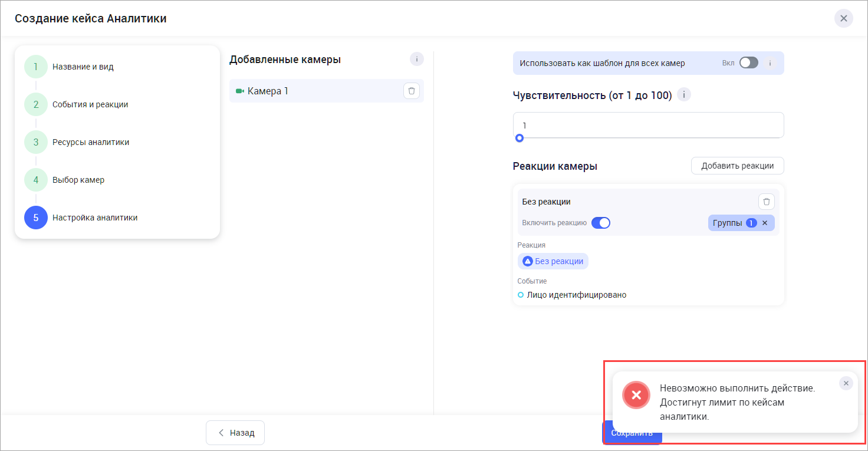Screen dimensions: 868x451
Task: Click the info icon beside Добавленные камеры
Action: pos(416,59)
